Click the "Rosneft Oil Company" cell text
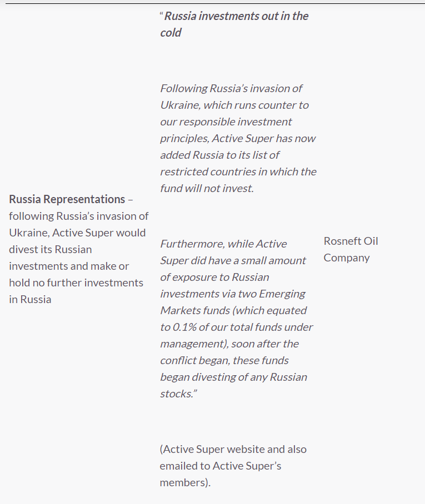Image resolution: width=425 pixels, height=504 pixels. pos(351,249)
